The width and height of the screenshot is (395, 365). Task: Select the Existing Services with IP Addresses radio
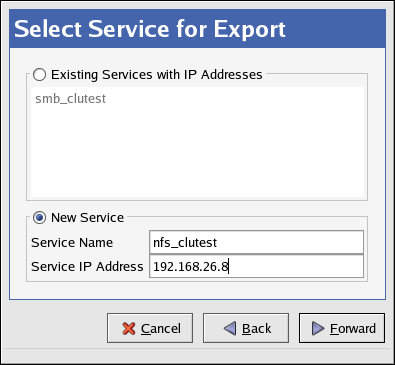pos(40,75)
